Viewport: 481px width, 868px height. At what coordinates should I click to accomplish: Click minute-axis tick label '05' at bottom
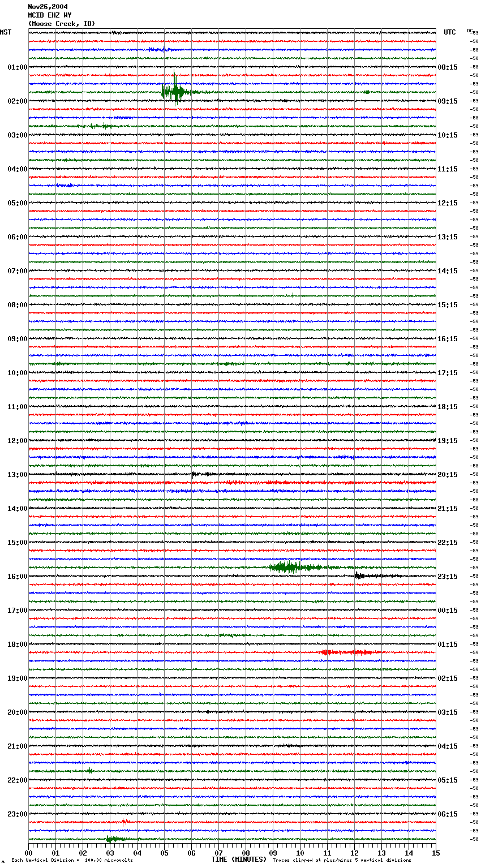[164, 853]
